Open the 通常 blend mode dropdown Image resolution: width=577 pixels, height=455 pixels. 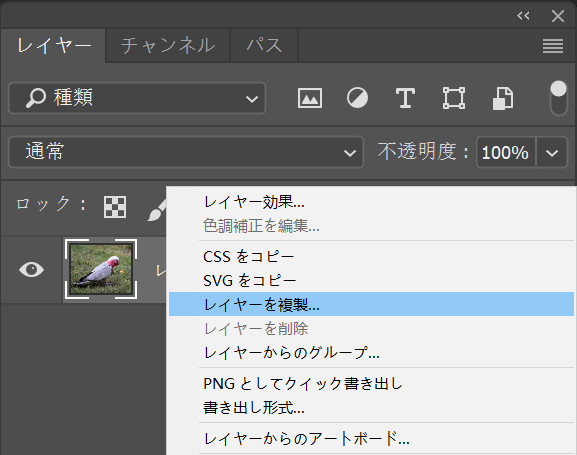pos(186,152)
